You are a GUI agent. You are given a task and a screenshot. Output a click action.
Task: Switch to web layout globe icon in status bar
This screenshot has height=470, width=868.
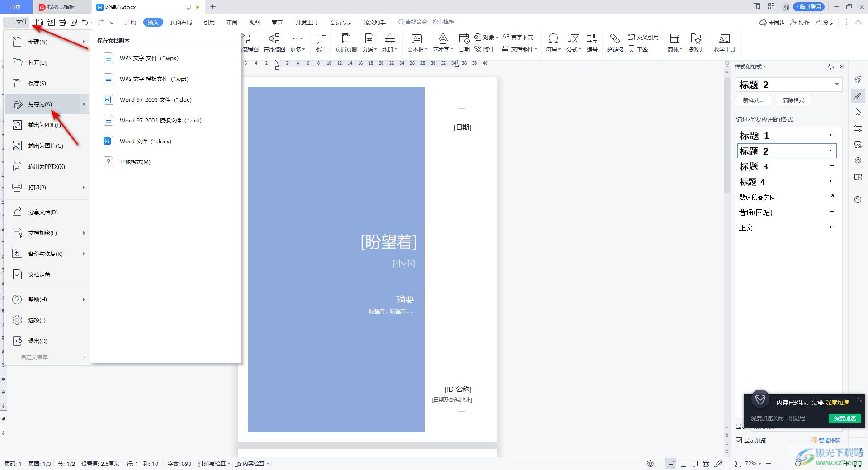(706, 464)
